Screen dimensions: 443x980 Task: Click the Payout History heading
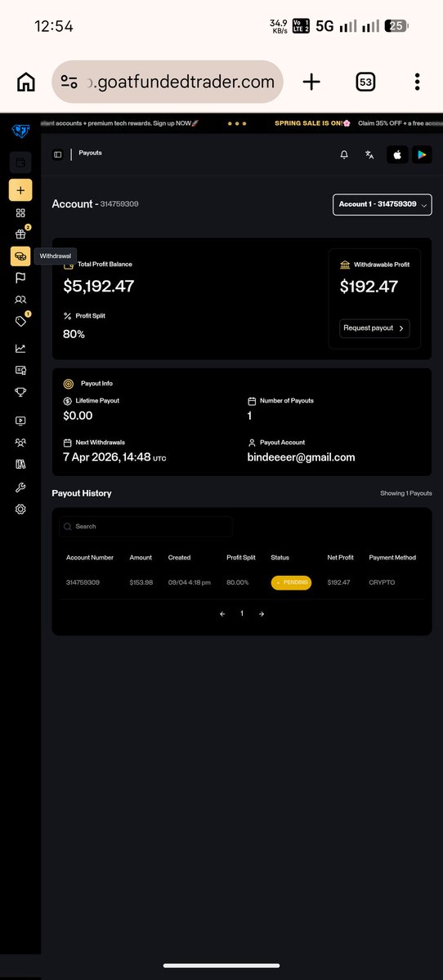82,493
